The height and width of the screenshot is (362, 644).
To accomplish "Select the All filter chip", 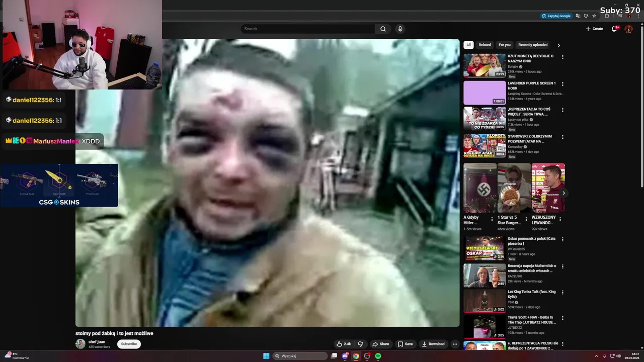I will point(468,45).
